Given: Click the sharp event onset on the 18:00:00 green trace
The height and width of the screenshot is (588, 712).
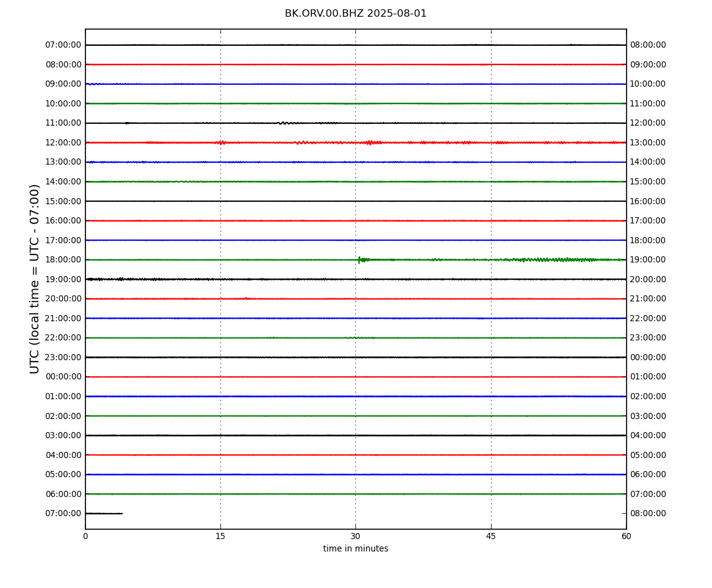Looking at the screenshot, I should pos(359,260).
